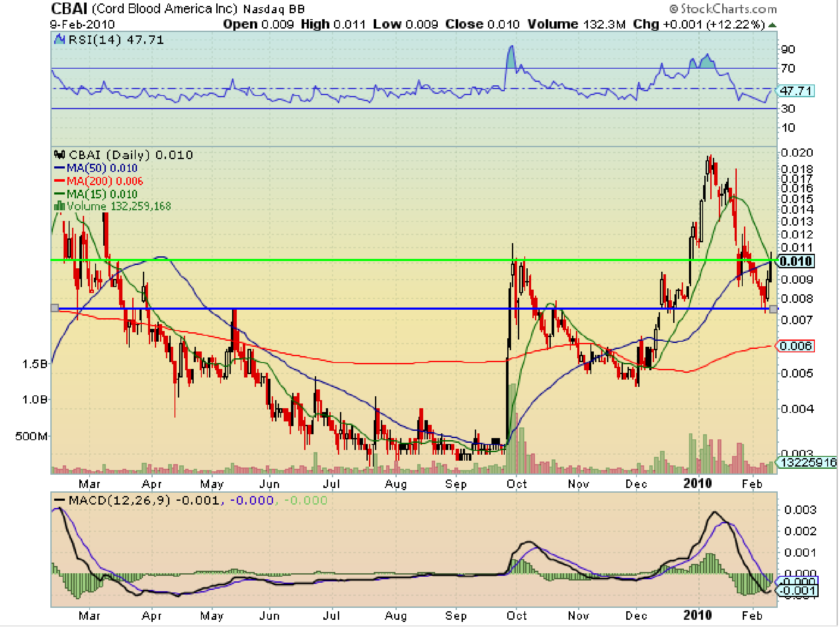This screenshot has width=840, height=630.
Task: Click the Volume bars legend icon
Action: (x=59, y=206)
